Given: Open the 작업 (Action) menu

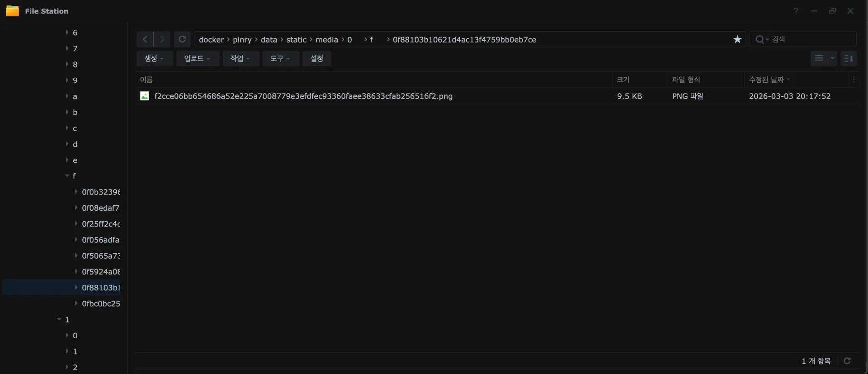Looking at the screenshot, I should click(240, 58).
